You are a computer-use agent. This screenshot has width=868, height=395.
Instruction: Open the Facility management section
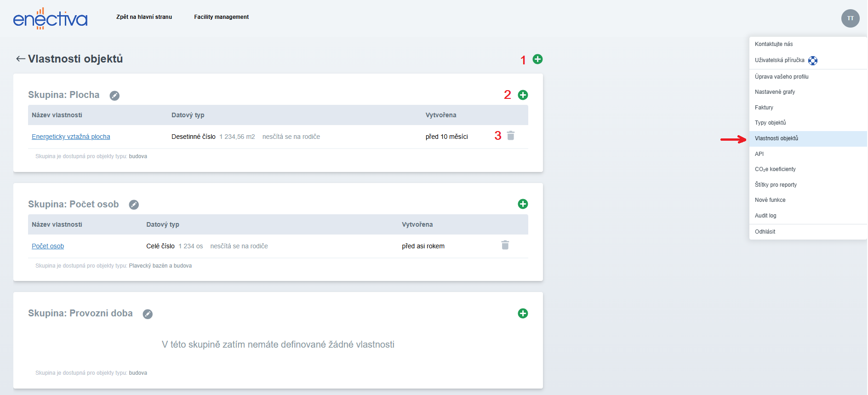[x=221, y=17]
